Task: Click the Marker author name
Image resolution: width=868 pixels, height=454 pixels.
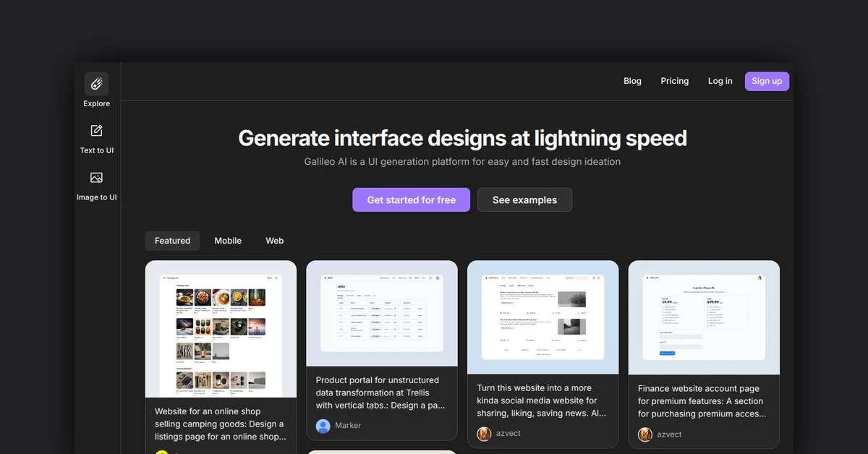Action: coord(348,426)
